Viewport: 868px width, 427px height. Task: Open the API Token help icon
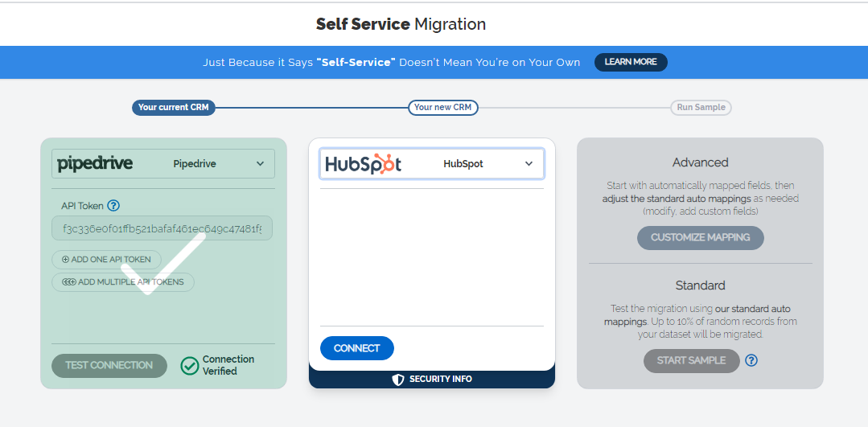113,206
